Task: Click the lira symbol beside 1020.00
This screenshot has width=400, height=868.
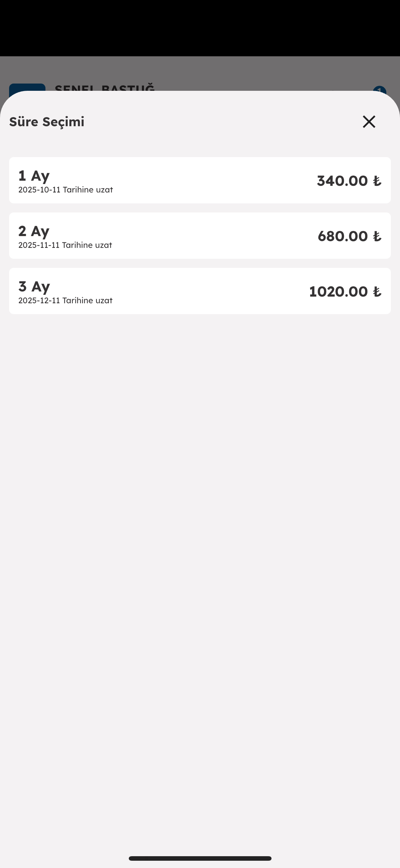Action: [377, 292]
